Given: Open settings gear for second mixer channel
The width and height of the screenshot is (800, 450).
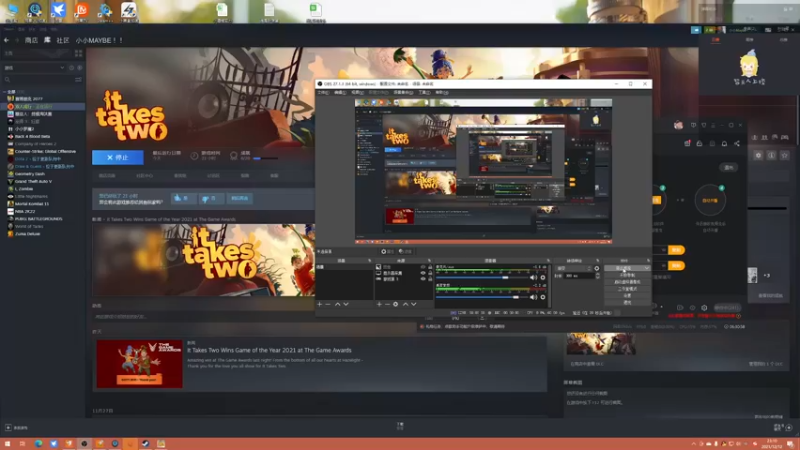Looking at the screenshot, I should pos(543,297).
